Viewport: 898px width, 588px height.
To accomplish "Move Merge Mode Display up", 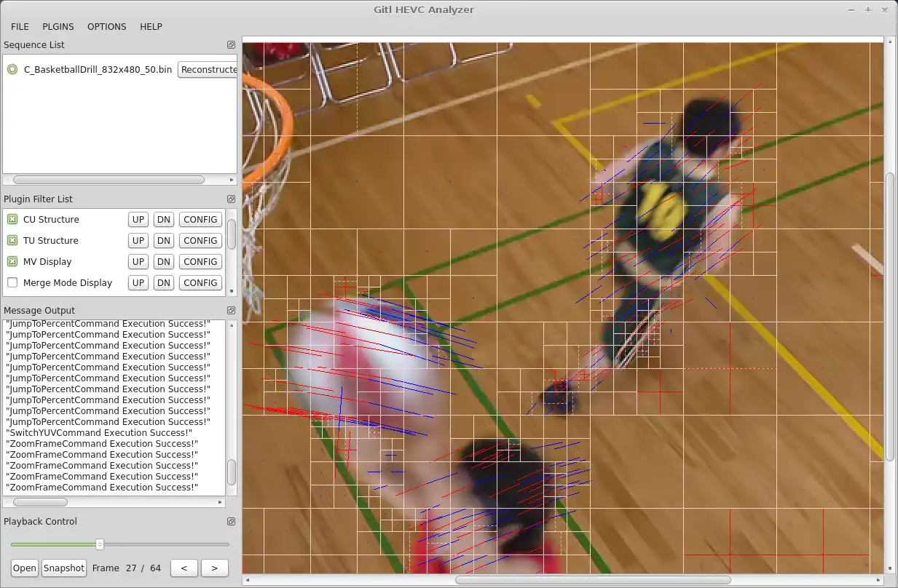I will 138,283.
